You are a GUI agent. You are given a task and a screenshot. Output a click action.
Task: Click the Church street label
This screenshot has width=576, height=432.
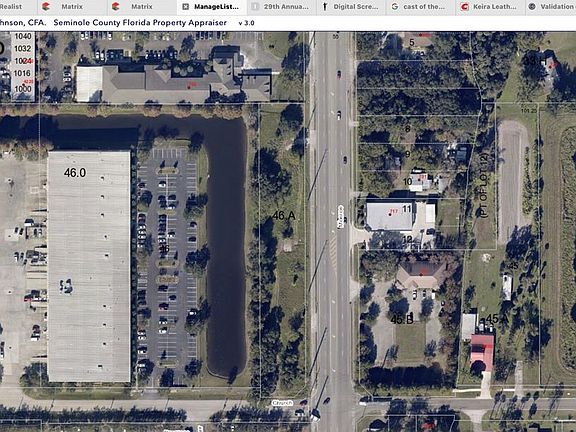tap(282, 403)
